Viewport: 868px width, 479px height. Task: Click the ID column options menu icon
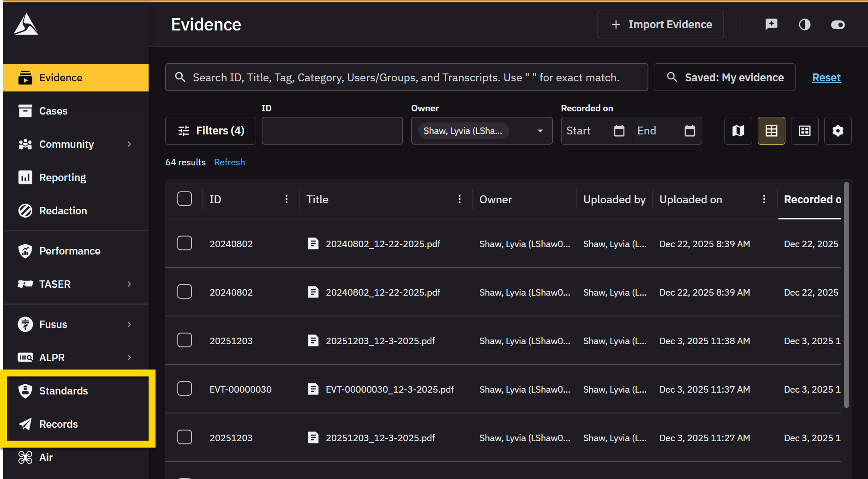[x=287, y=199]
